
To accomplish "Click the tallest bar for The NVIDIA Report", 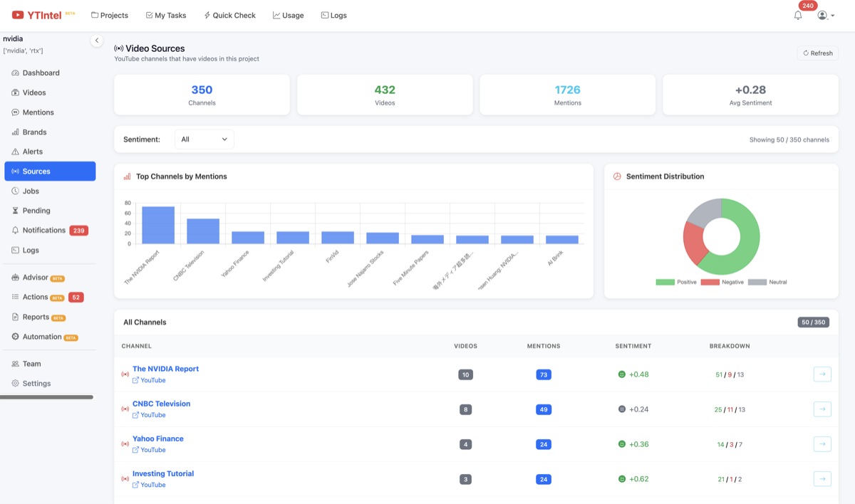I will tap(158, 225).
